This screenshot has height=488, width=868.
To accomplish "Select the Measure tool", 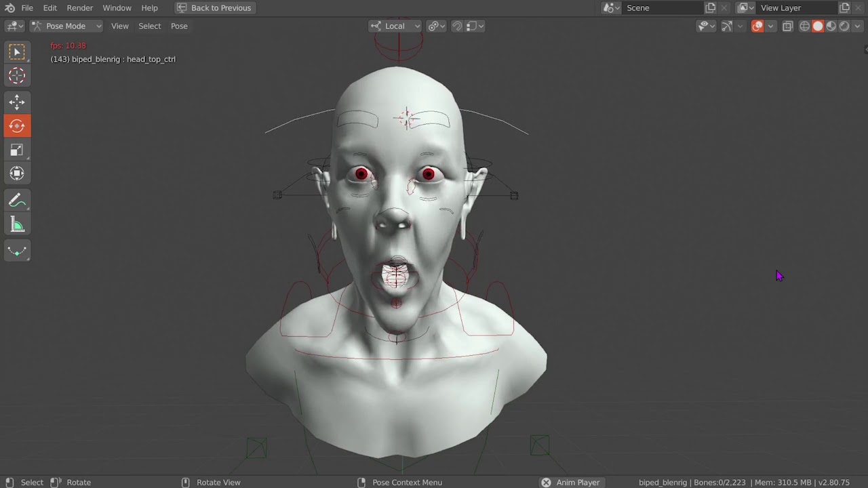I will [x=17, y=224].
